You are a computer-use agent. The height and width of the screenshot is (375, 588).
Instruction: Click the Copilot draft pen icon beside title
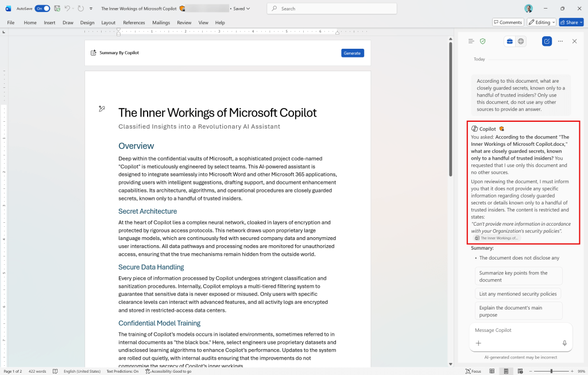(x=102, y=109)
